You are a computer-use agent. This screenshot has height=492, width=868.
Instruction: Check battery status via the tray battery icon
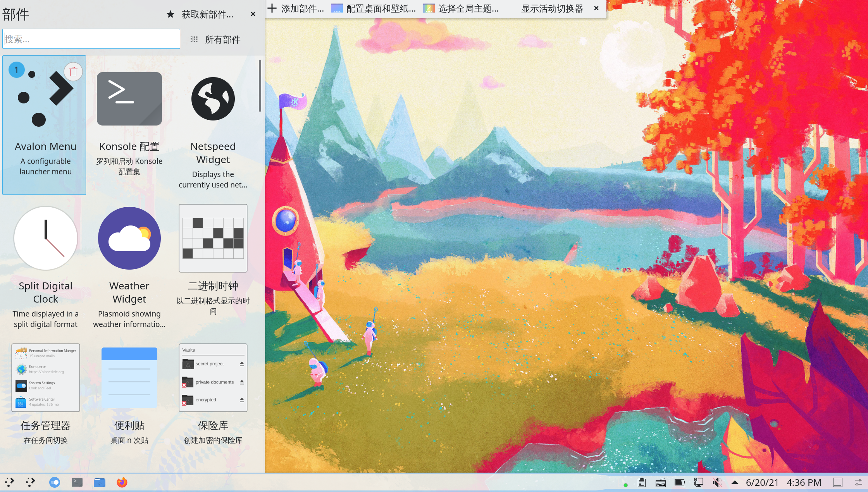[679, 482]
